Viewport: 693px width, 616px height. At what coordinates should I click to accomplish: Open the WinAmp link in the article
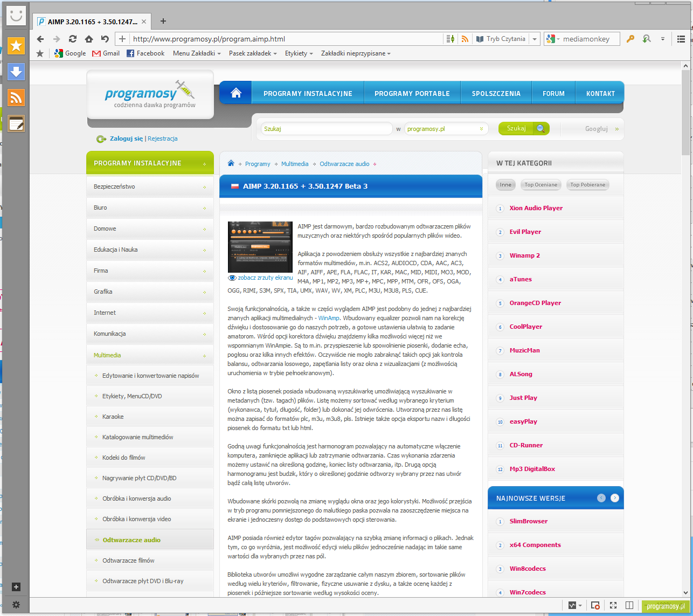pos(329,318)
